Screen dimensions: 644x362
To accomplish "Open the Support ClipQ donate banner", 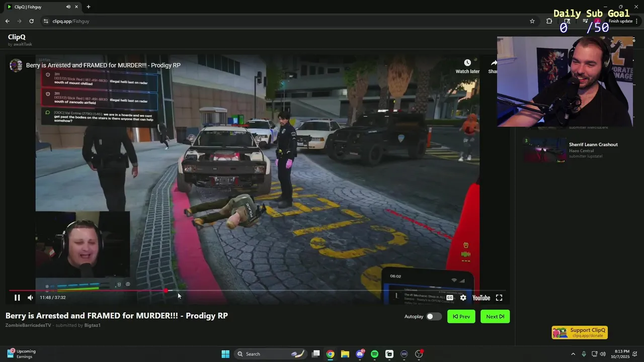I will click(580, 333).
